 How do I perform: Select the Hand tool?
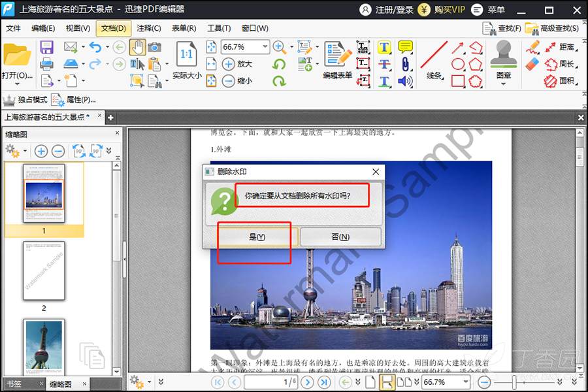(x=138, y=47)
